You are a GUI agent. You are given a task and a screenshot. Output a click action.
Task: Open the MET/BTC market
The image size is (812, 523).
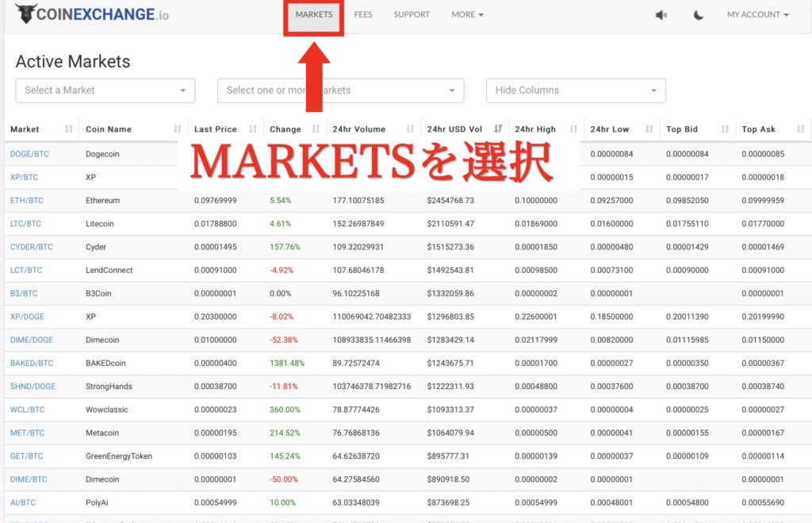pos(28,433)
